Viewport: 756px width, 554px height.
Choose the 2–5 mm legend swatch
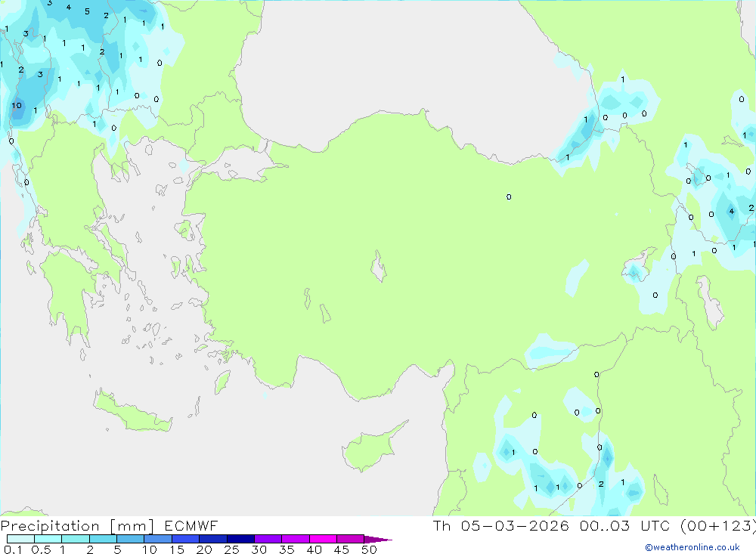click(x=103, y=539)
